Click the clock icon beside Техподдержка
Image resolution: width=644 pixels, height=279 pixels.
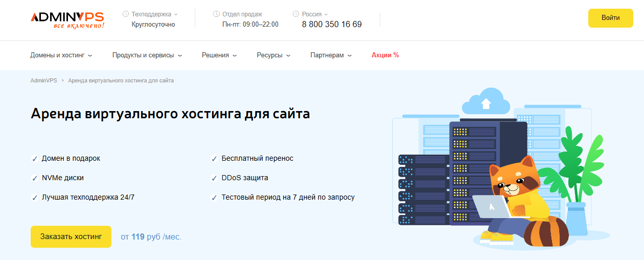(x=126, y=14)
